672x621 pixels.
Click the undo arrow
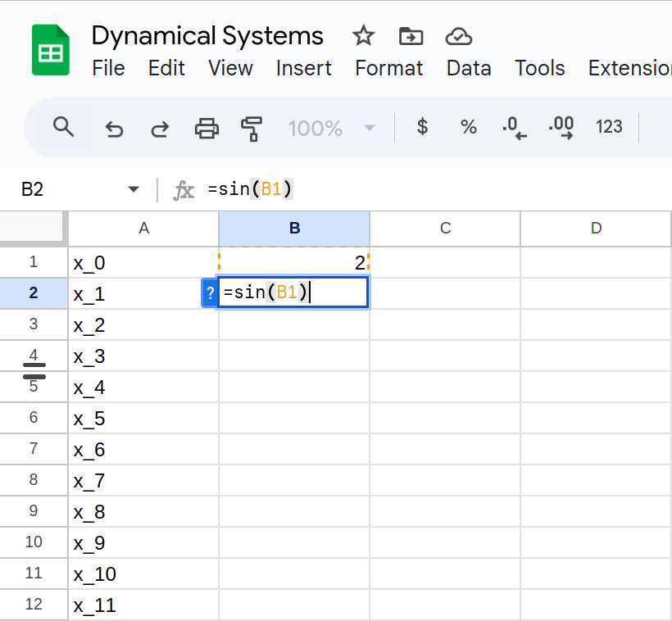114,128
